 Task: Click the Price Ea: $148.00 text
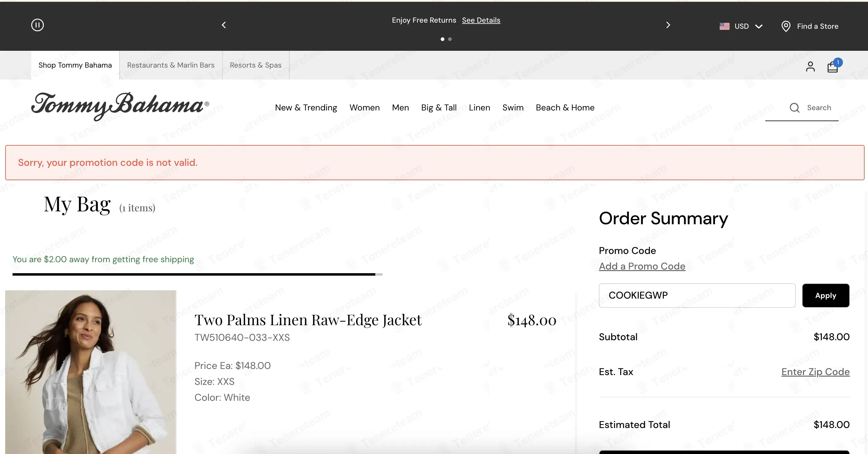(x=232, y=366)
